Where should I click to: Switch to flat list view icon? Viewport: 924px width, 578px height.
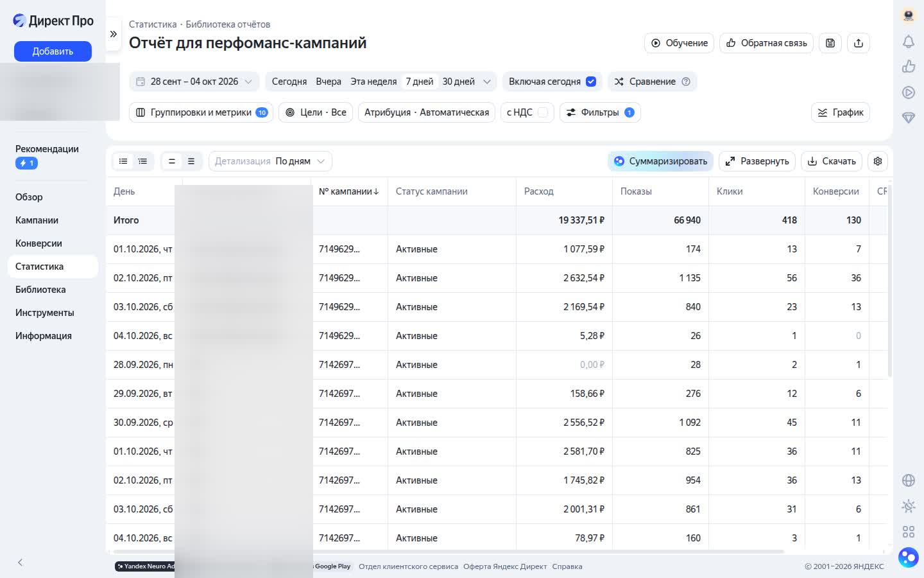point(123,161)
